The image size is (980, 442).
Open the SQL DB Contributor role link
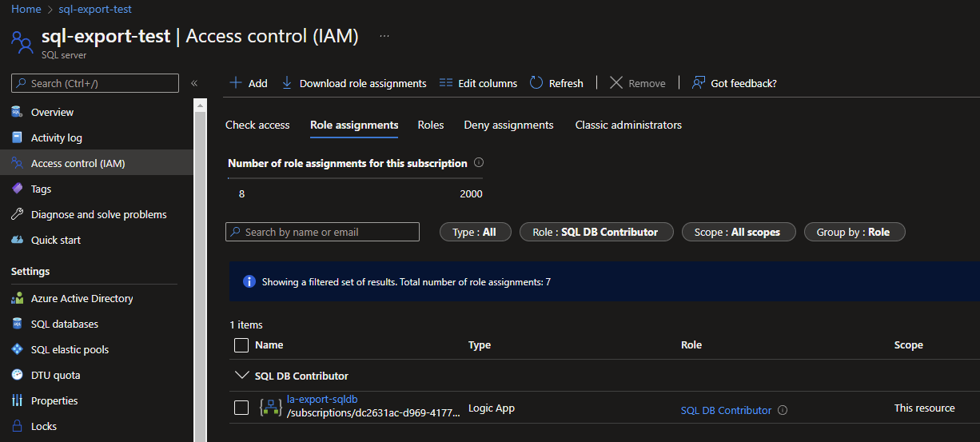coord(726,410)
